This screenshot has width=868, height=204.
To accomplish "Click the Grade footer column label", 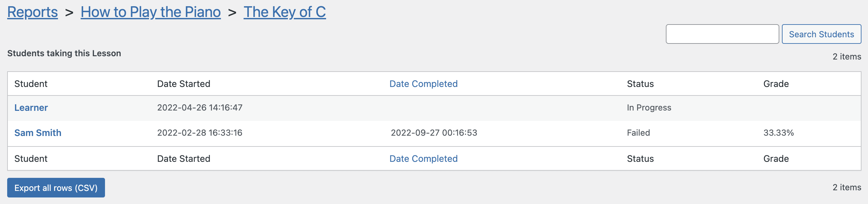I will tap(776, 159).
